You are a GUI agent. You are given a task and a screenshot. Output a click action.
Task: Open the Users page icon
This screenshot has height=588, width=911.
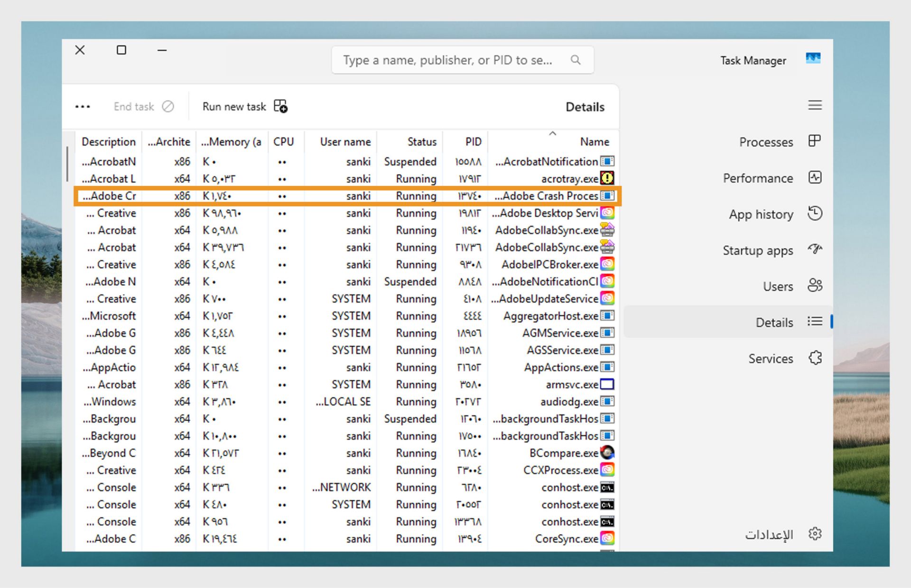(815, 285)
